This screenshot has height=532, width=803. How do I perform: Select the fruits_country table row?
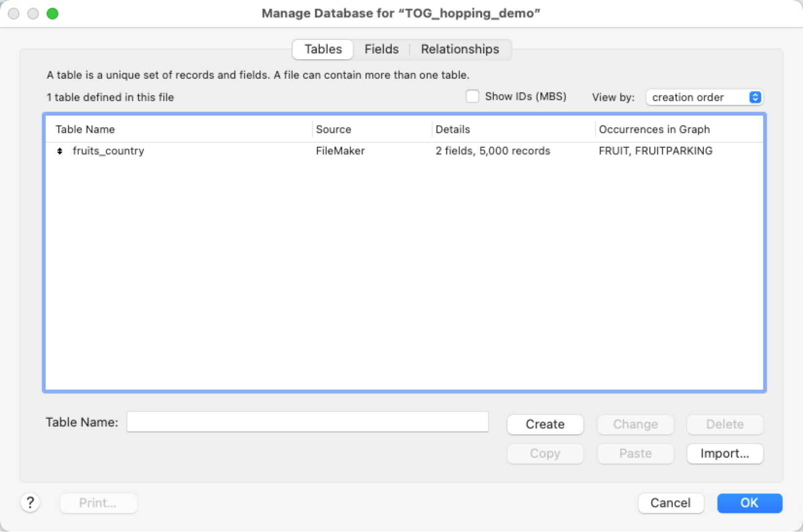click(109, 151)
